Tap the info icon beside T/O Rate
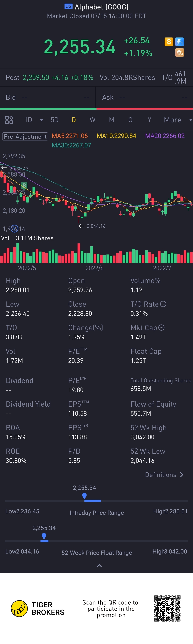The height and width of the screenshot is (644, 193). pyautogui.click(x=163, y=304)
